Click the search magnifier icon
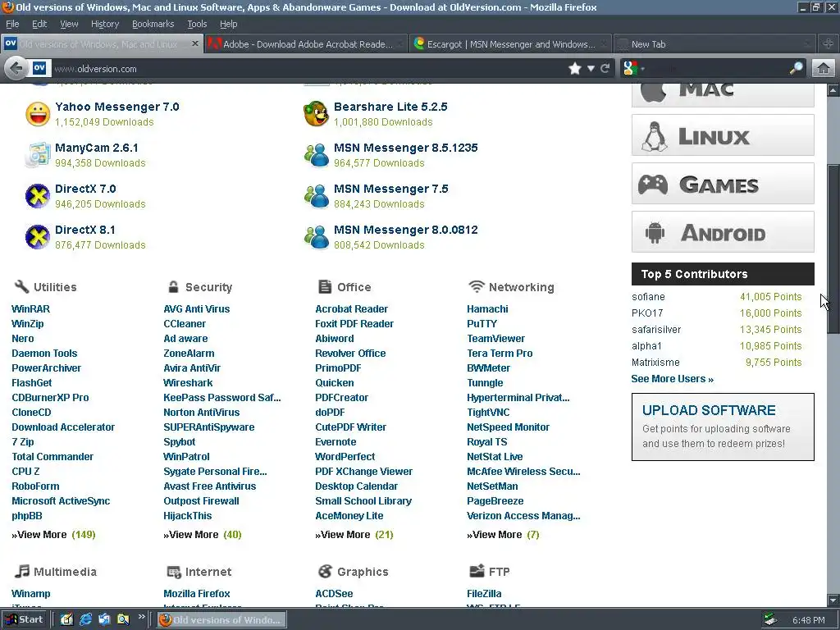The height and width of the screenshot is (630, 840). coord(796,68)
